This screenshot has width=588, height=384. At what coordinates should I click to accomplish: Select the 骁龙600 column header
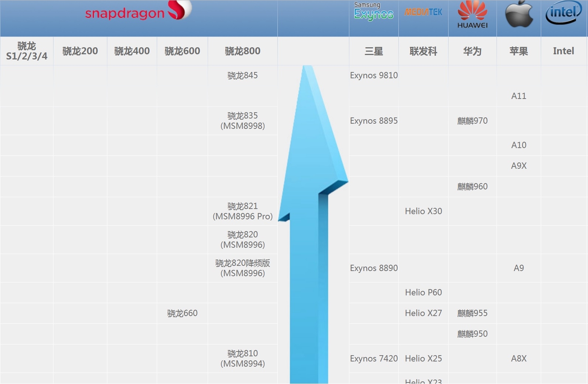pos(183,51)
